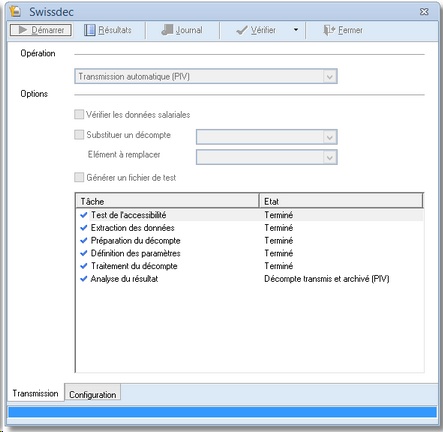Toggle Substituer un décompte checkbox
The height and width of the screenshot is (432, 443).
(x=79, y=135)
